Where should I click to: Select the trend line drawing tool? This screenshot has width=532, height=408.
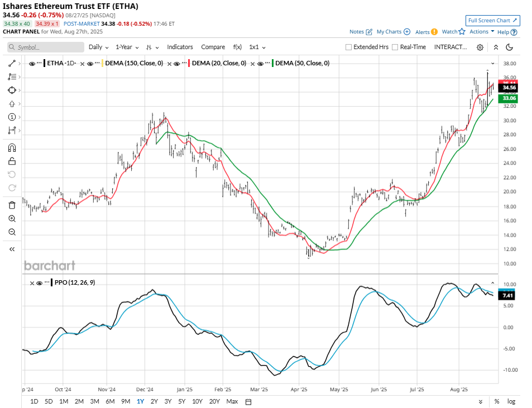[12, 64]
